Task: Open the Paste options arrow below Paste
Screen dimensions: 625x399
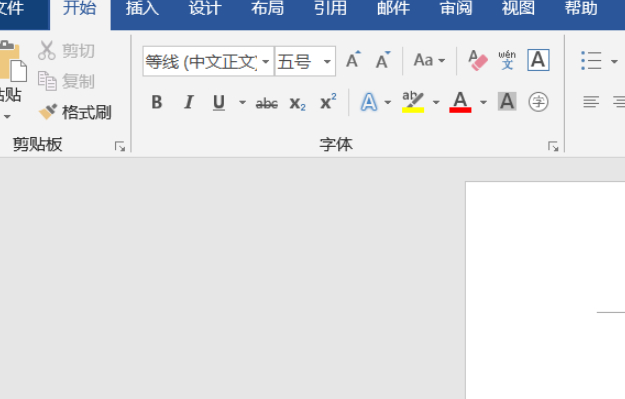Action: (x=7, y=116)
